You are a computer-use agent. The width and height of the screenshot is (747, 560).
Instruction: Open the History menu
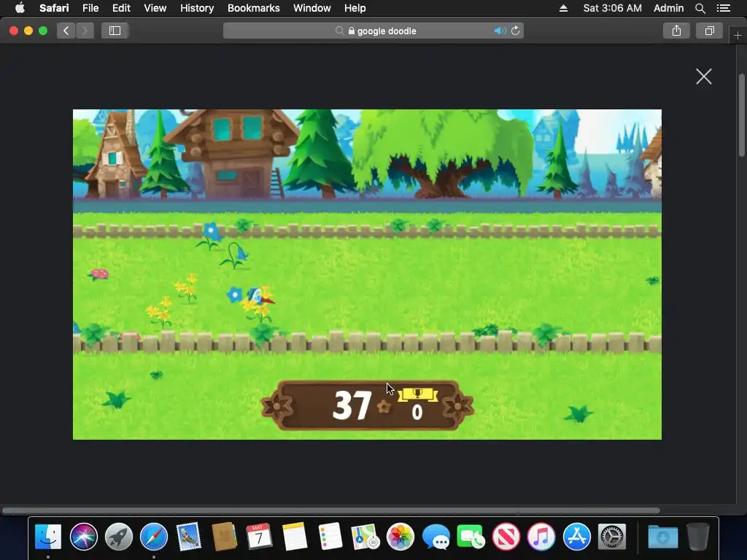click(197, 8)
